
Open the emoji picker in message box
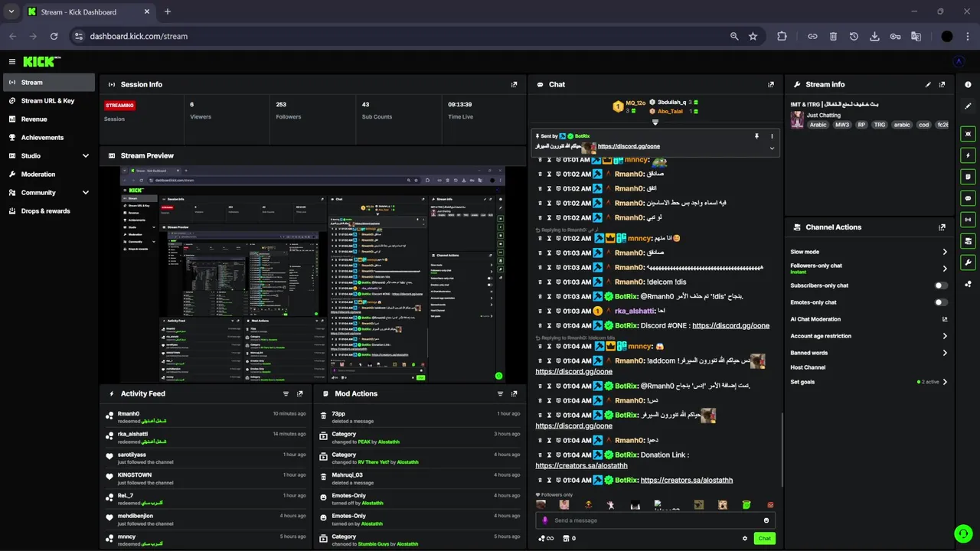pos(766,520)
